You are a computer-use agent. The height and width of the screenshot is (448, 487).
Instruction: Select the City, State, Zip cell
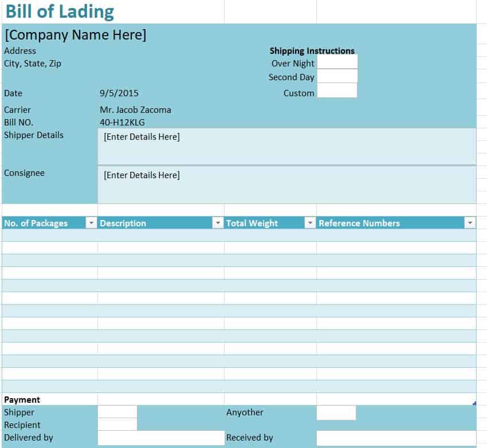pos(33,64)
